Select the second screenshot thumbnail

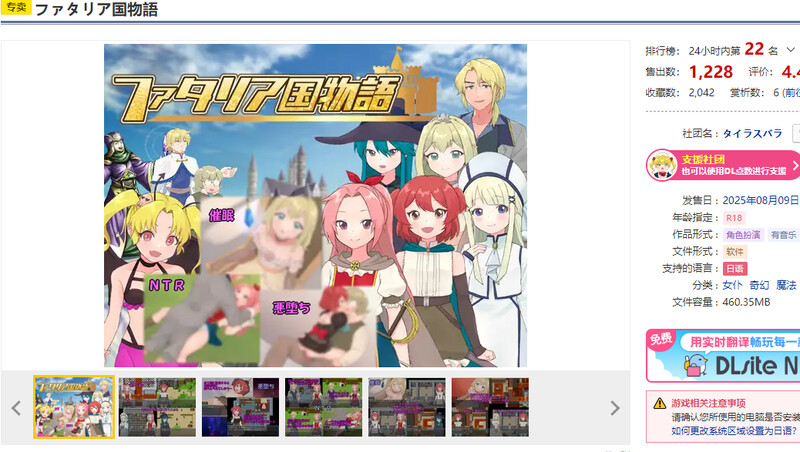coord(157,407)
